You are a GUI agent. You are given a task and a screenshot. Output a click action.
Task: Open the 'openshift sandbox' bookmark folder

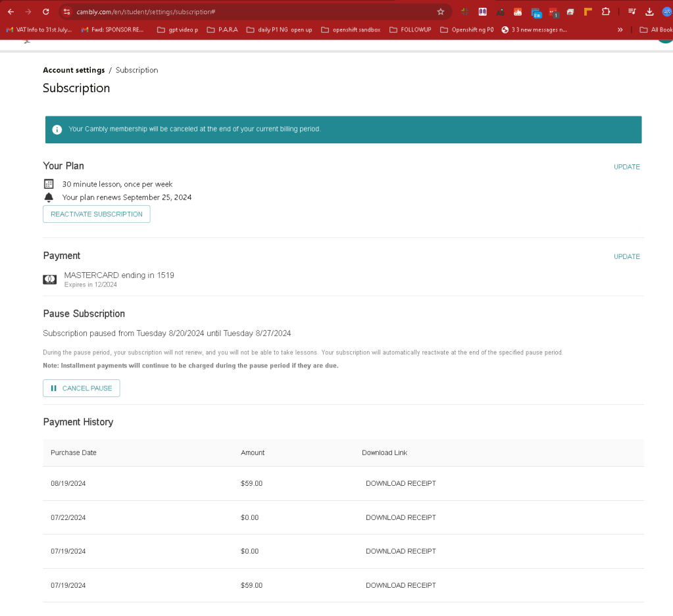351,30
